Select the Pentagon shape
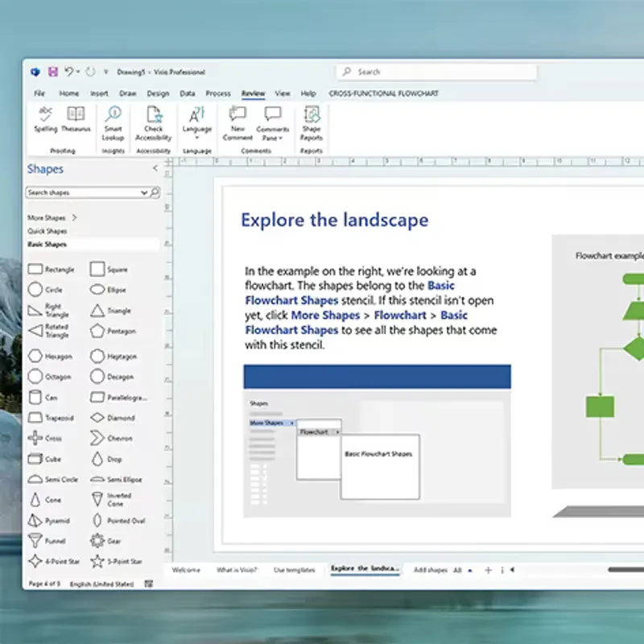Screen dimensions: 644x644 [113, 331]
